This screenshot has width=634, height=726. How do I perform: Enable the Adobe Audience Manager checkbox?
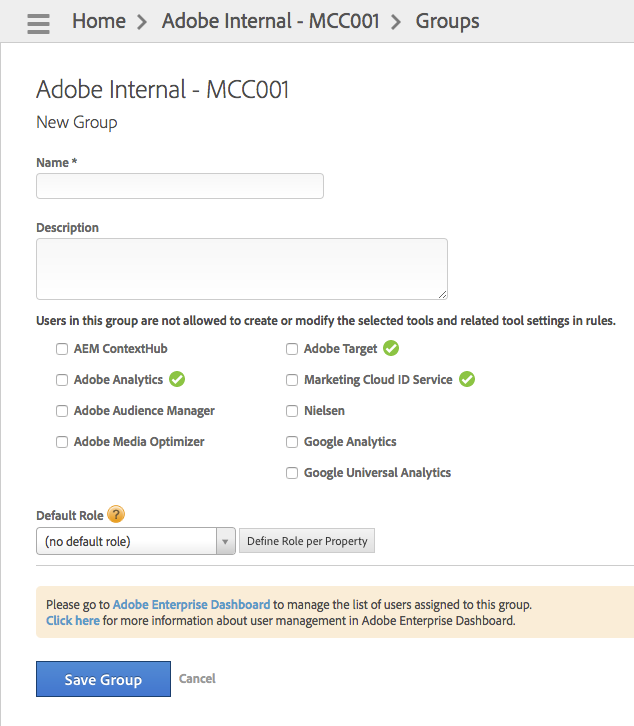[62, 411]
